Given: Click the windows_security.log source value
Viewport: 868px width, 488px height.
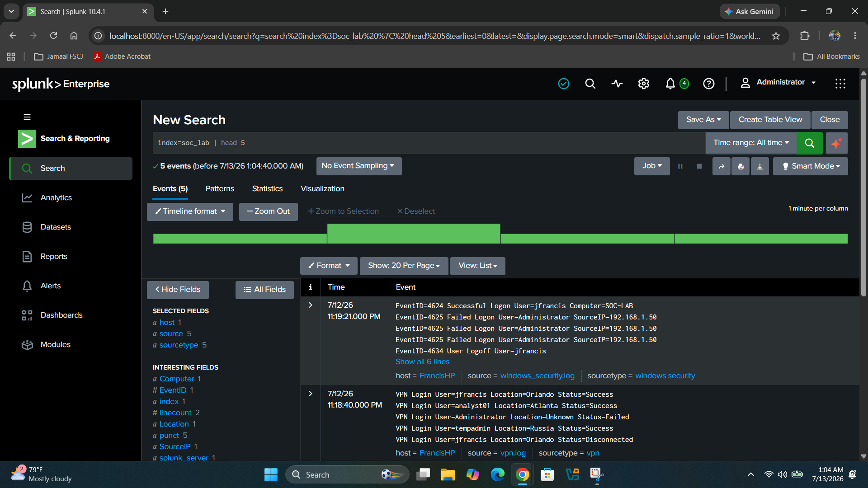Looking at the screenshot, I should [537, 376].
